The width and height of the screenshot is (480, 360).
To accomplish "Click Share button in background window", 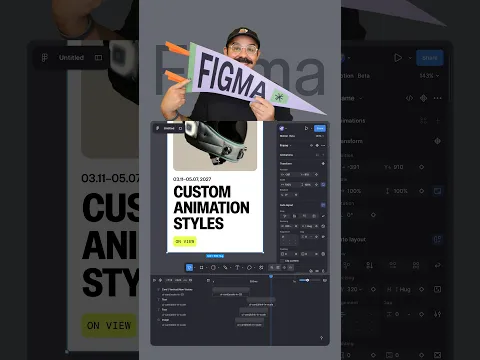I will [430, 58].
